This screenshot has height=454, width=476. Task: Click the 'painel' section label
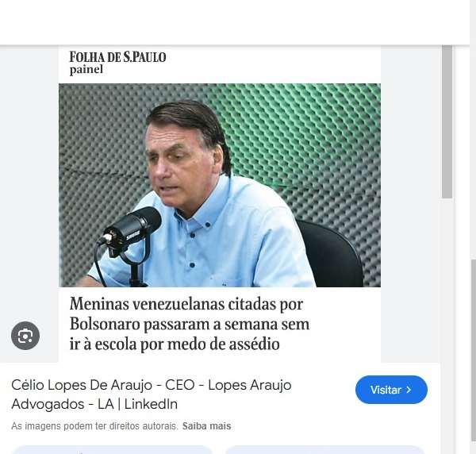86,70
